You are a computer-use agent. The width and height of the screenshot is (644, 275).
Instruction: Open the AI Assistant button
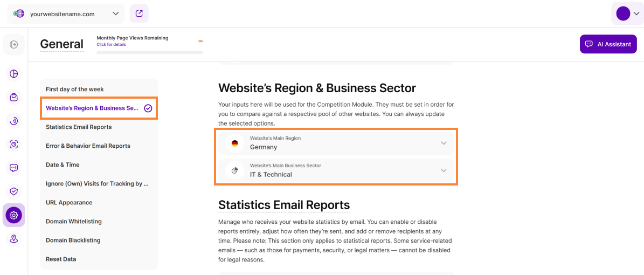[608, 44]
